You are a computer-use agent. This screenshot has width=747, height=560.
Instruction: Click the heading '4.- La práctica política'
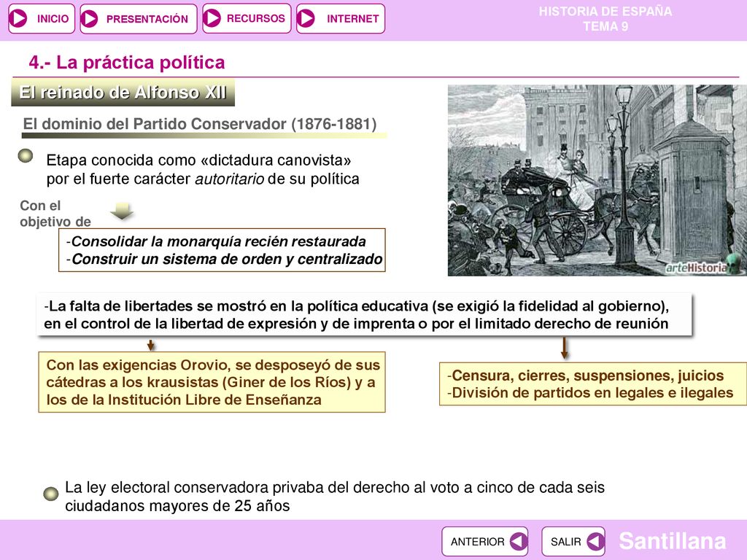[x=127, y=63]
